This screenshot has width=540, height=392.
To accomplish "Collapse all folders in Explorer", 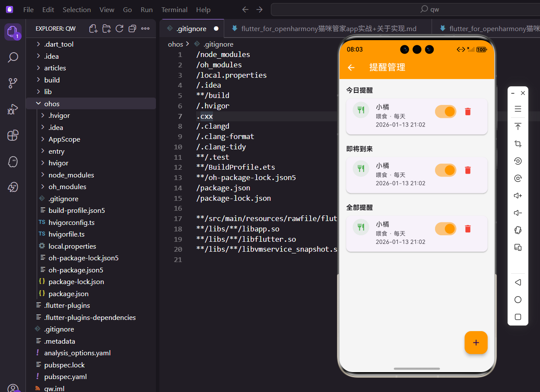I will coord(132,28).
